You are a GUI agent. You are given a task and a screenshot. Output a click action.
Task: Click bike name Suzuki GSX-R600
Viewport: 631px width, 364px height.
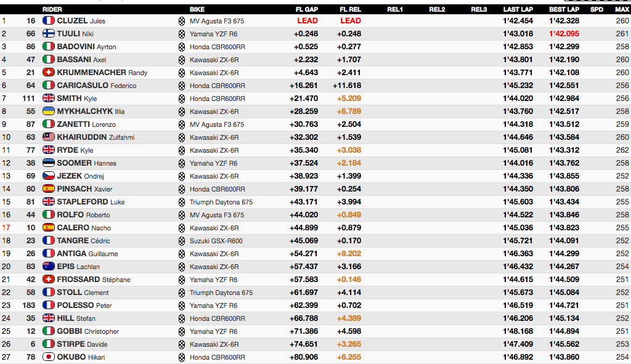coord(216,241)
